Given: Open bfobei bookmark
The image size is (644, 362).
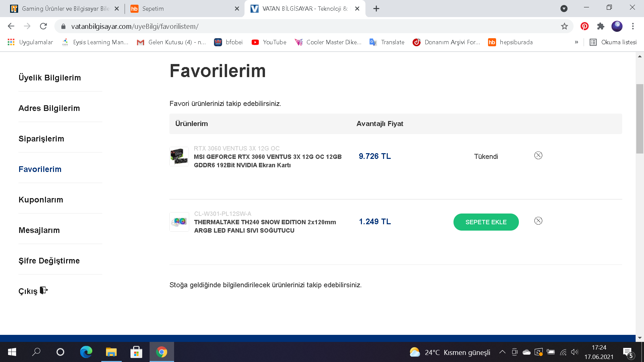Looking at the screenshot, I should click(x=228, y=42).
